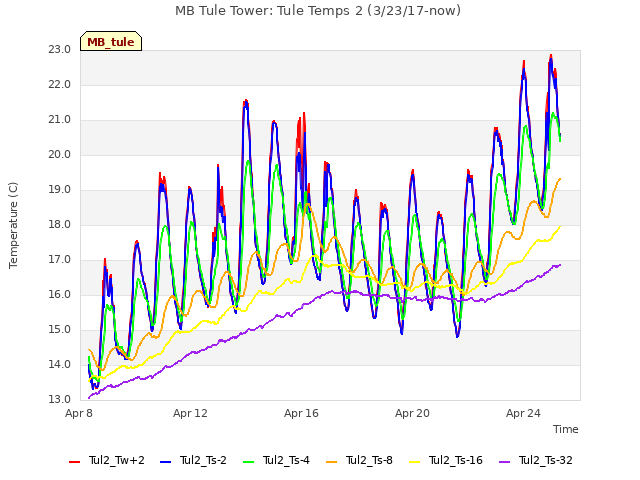Select the Tul2_Ts-8 legend label
This screenshot has width=640, height=480.
pyautogui.click(x=369, y=460)
